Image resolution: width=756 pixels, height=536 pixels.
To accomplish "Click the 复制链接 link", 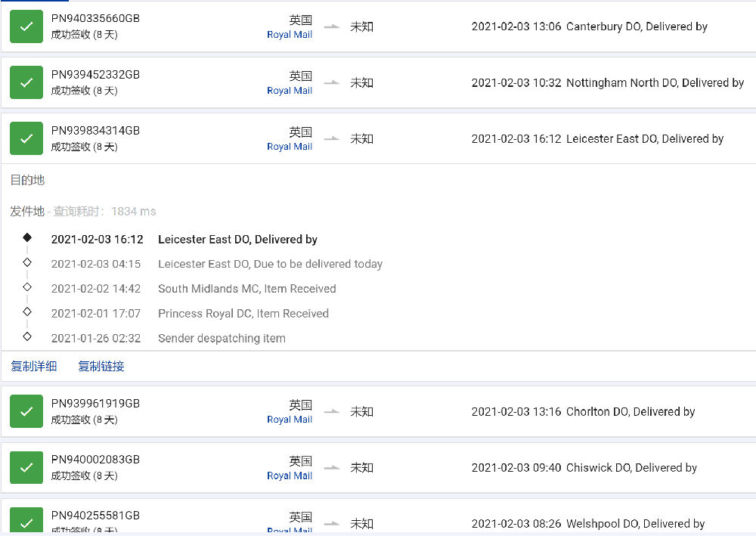I will (x=101, y=366).
